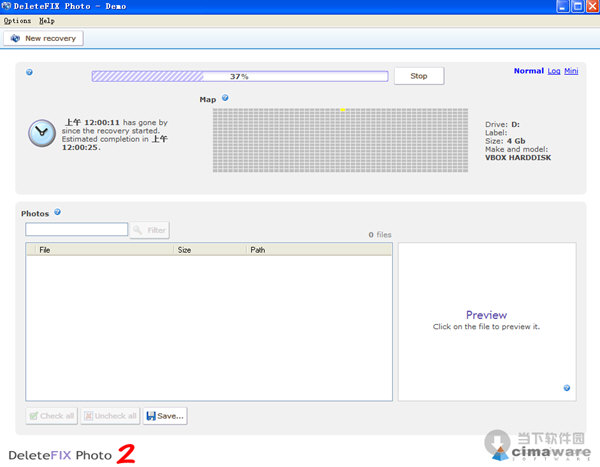The width and height of the screenshot is (600, 467).
Task: Click the help icon left of progress bar
Action: [29, 72]
